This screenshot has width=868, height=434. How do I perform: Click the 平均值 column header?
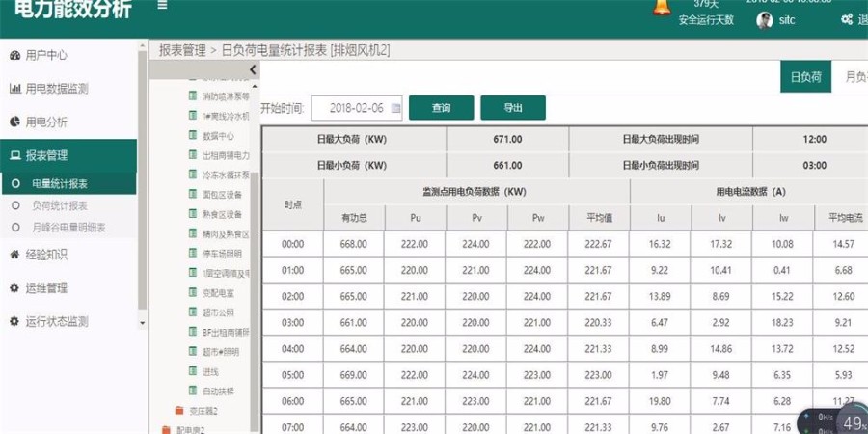tap(600, 218)
